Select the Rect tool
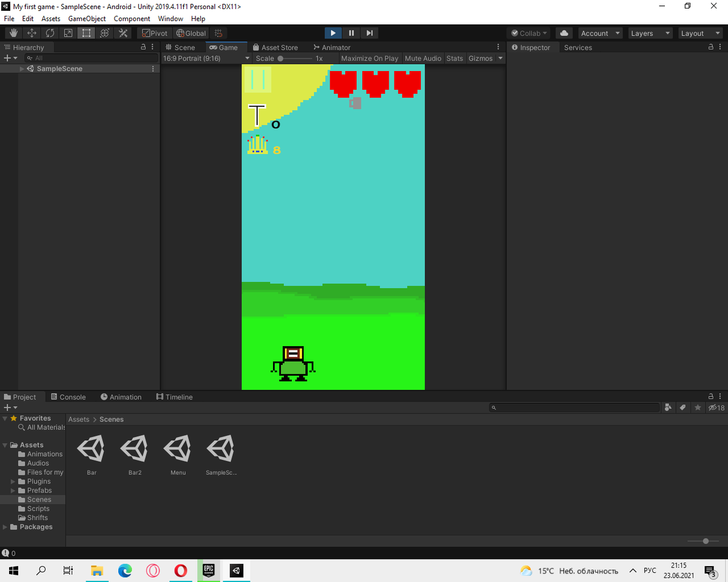Screen dimensions: 728x582 (x=86, y=33)
